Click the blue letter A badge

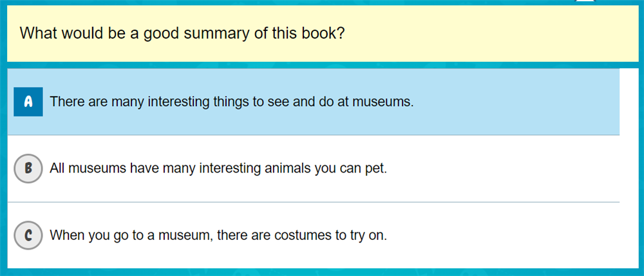[28, 102]
